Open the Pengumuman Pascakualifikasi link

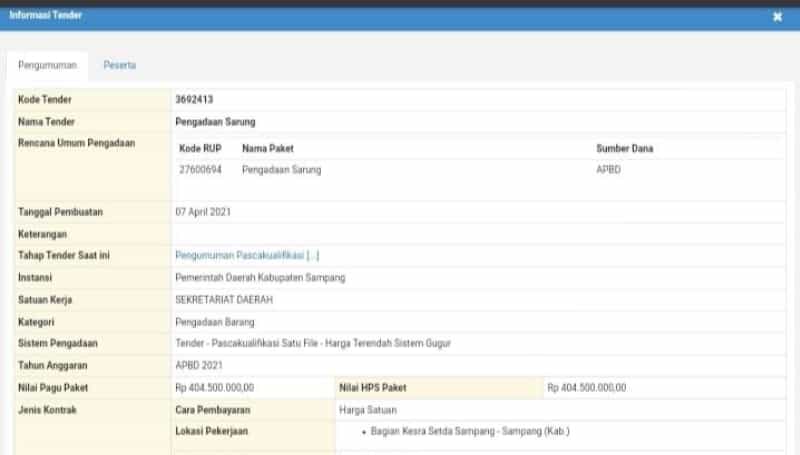(x=247, y=255)
